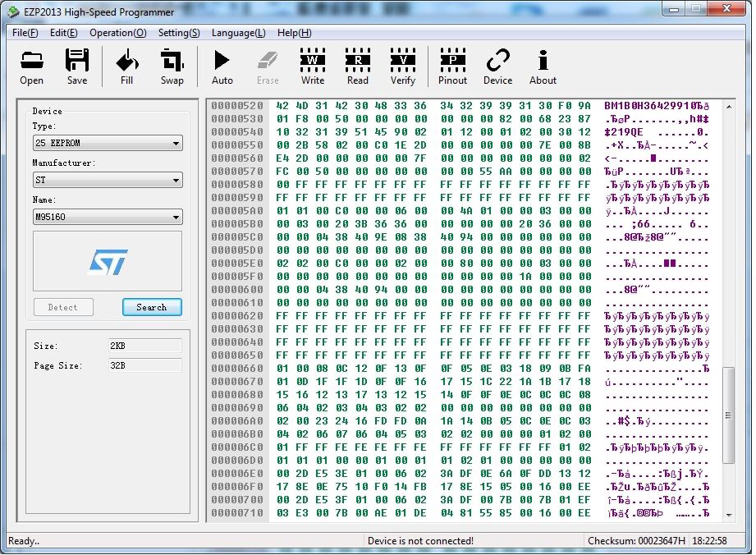
Task: Click the Size field showing 2KB
Action: [144, 346]
